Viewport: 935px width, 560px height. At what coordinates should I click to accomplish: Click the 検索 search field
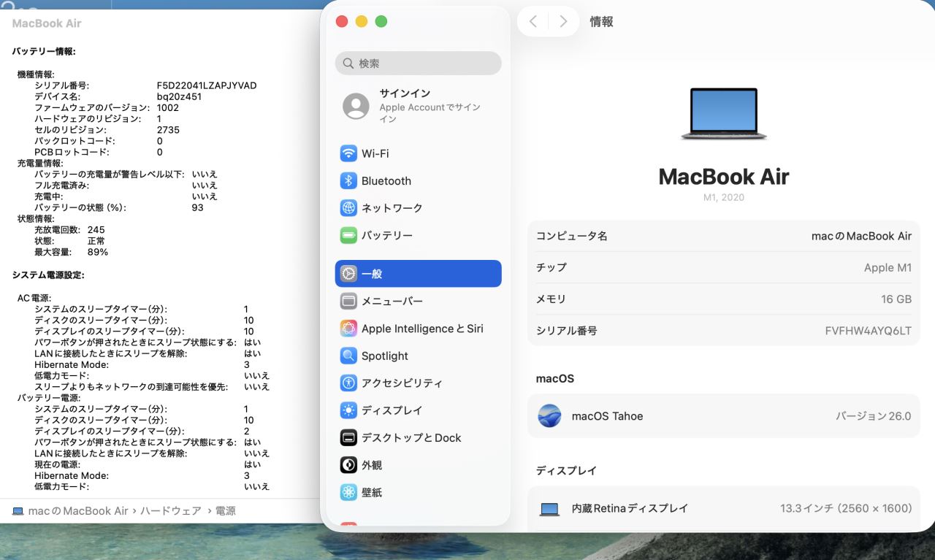(x=418, y=64)
